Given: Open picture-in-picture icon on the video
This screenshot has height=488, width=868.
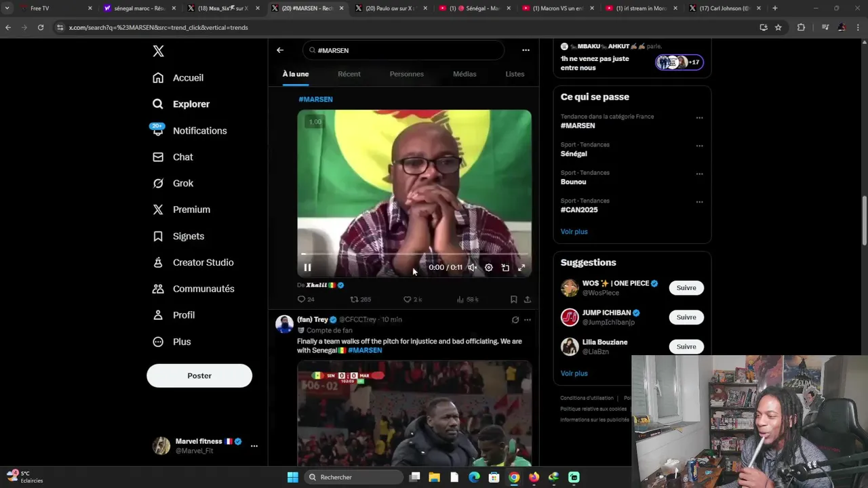Looking at the screenshot, I should click(x=505, y=268).
